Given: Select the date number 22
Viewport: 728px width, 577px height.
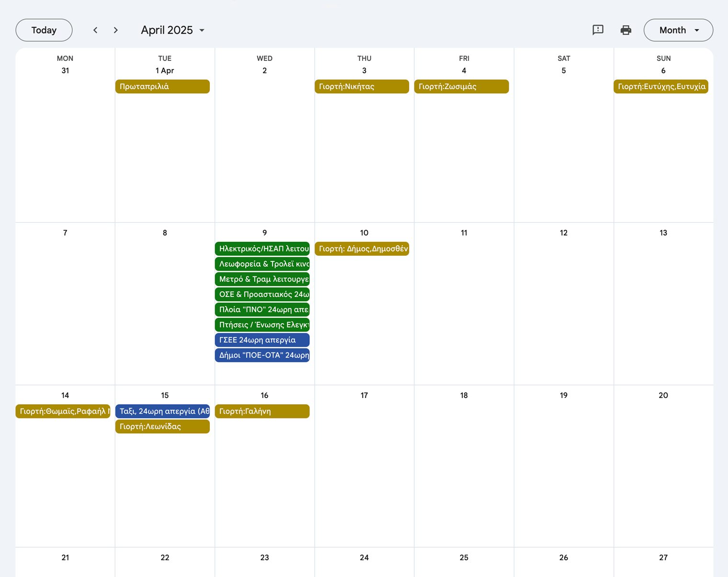Looking at the screenshot, I should click(165, 558).
